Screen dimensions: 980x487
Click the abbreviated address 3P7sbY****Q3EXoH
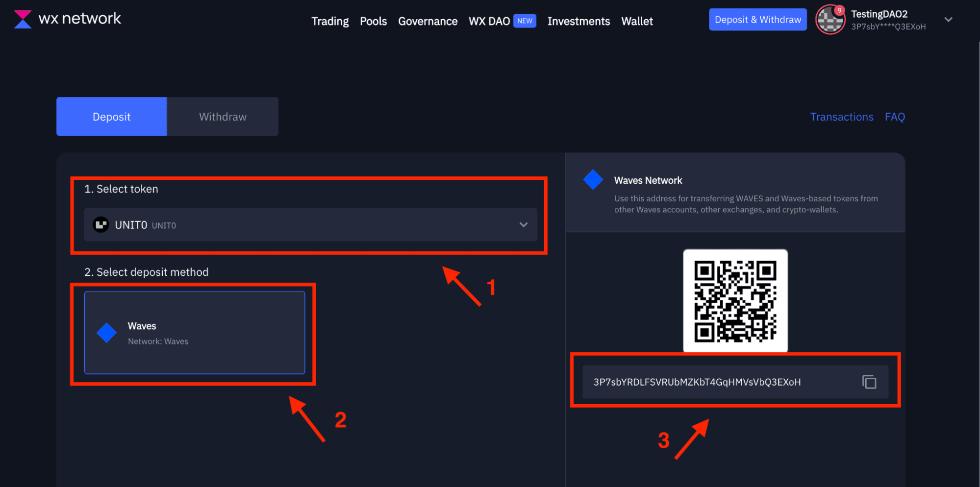click(888, 26)
